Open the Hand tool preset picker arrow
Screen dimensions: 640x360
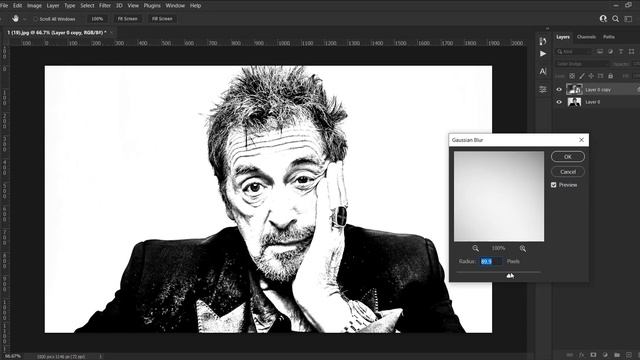pyautogui.click(x=24, y=19)
